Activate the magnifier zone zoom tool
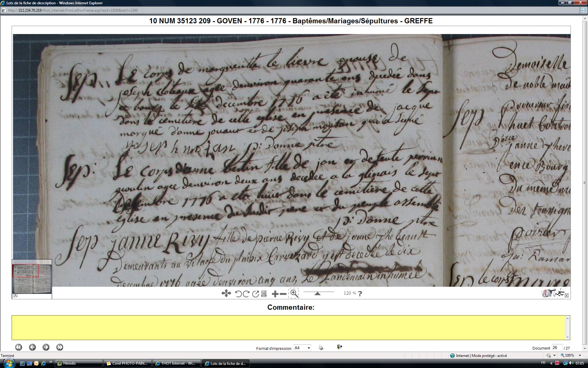Viewport: 588px width, 368px height. (x=294, y=293)
